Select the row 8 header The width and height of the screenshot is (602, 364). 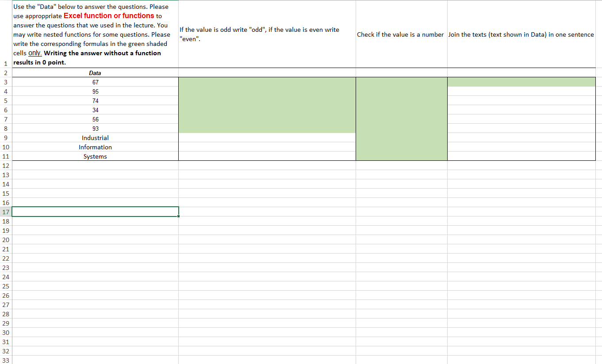(6, 129)
